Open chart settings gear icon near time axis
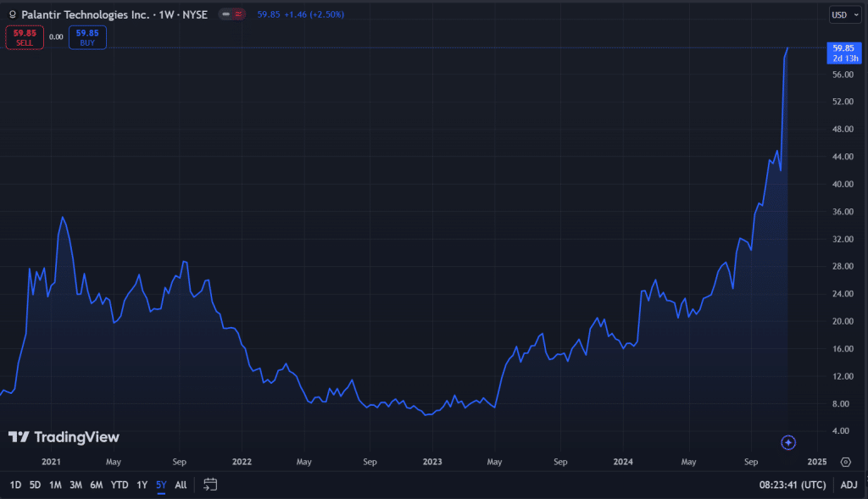Viewport: 868px width, 499px height. (846, 462)
